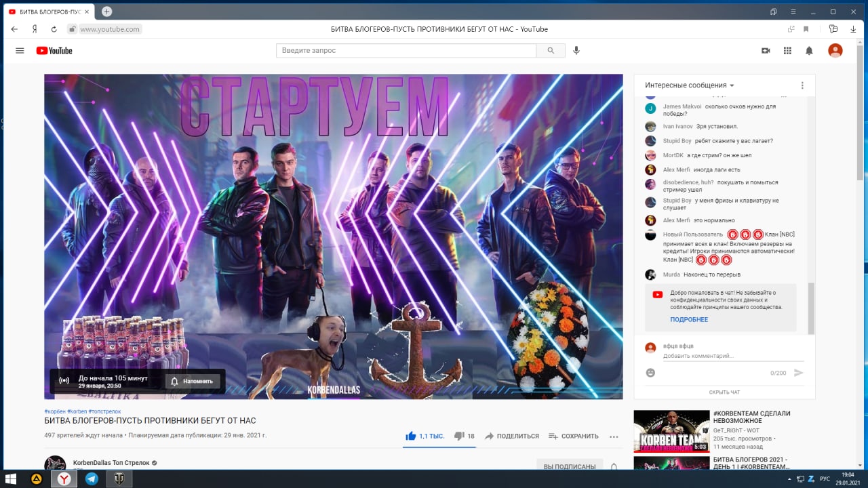
Task: Open the YouTube hamburger guide menu
Action: [x=20, y=51]
